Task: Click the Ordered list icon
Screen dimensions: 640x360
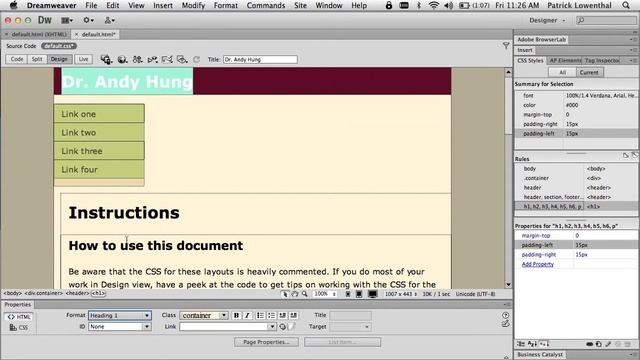Action: tap(271, 315)
